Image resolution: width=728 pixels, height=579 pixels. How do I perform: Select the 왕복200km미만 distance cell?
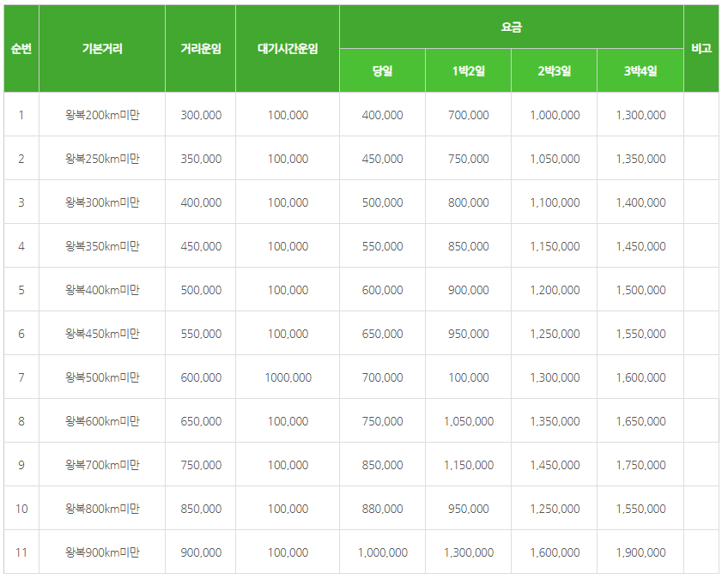(x=102, y=115)
